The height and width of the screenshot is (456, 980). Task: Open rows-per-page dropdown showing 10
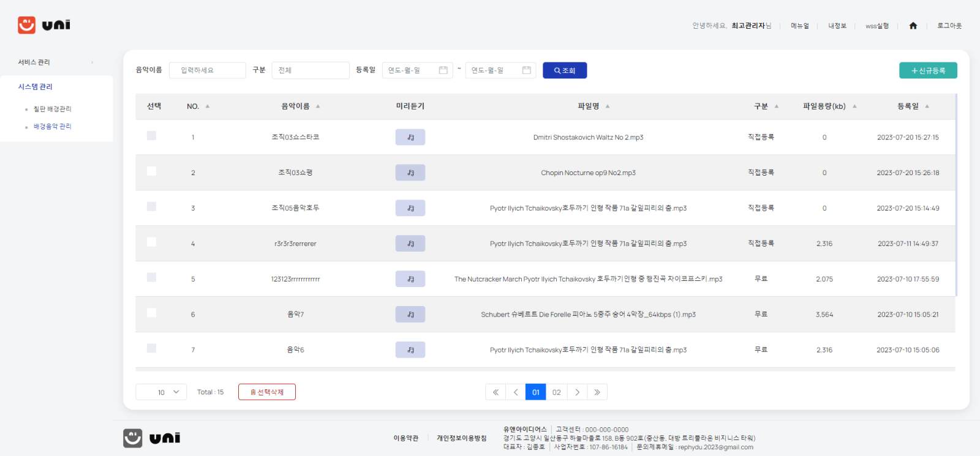(x=161, y=392)
